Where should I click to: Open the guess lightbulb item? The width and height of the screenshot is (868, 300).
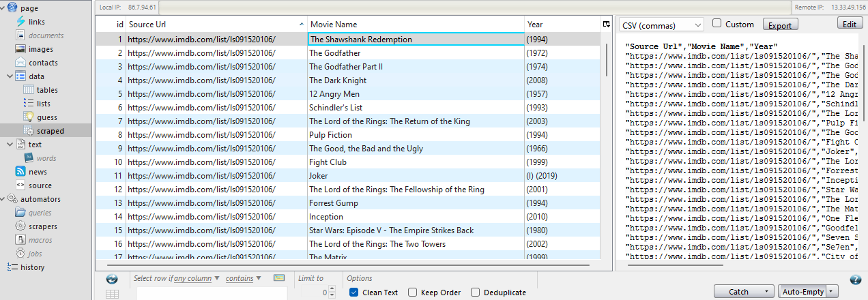coord(46,117)
